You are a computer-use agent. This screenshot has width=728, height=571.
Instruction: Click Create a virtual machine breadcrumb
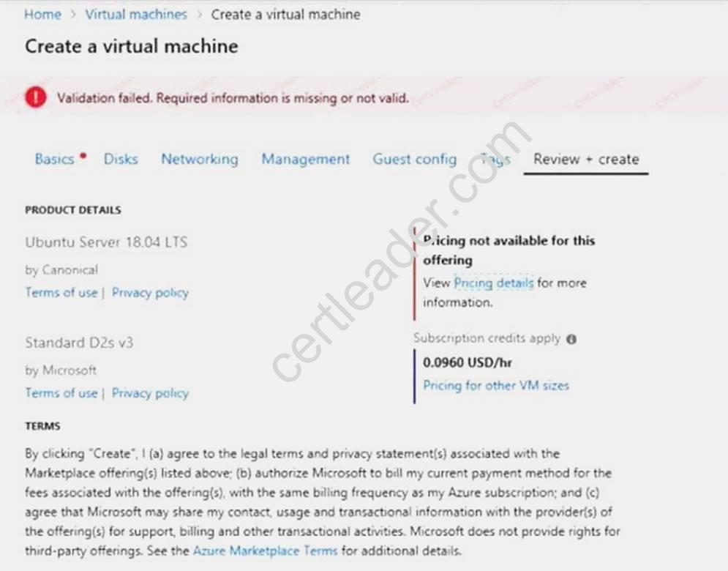click(x=285, y=15)
